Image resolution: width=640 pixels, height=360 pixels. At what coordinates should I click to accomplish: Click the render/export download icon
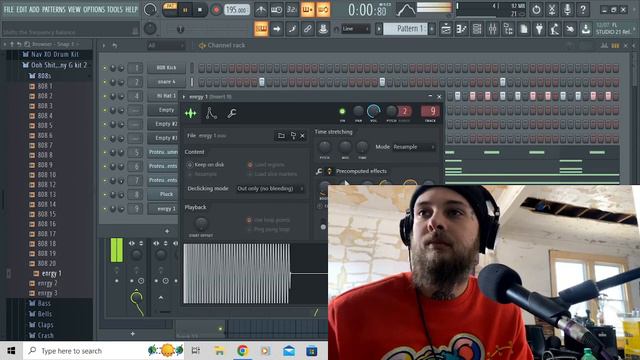click(x=586, y=29)
